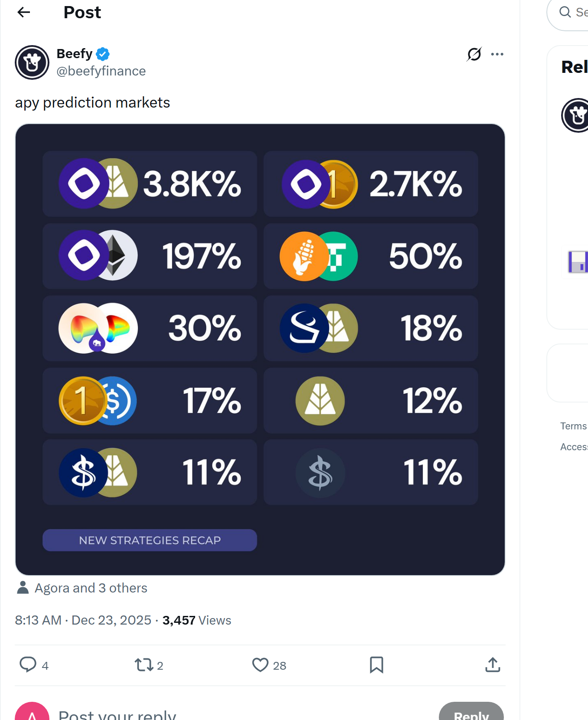Open the Terms menu link
This screenshot has height=720, width=588.
573,426
